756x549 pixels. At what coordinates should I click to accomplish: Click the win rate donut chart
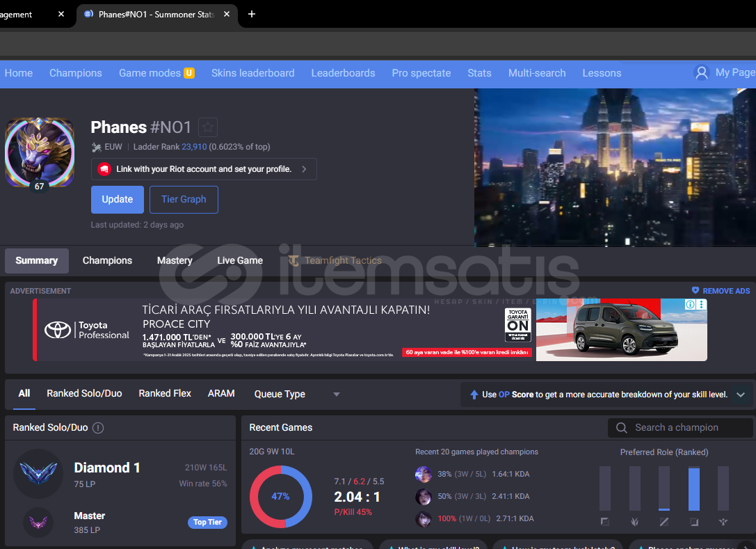[280, 496]
